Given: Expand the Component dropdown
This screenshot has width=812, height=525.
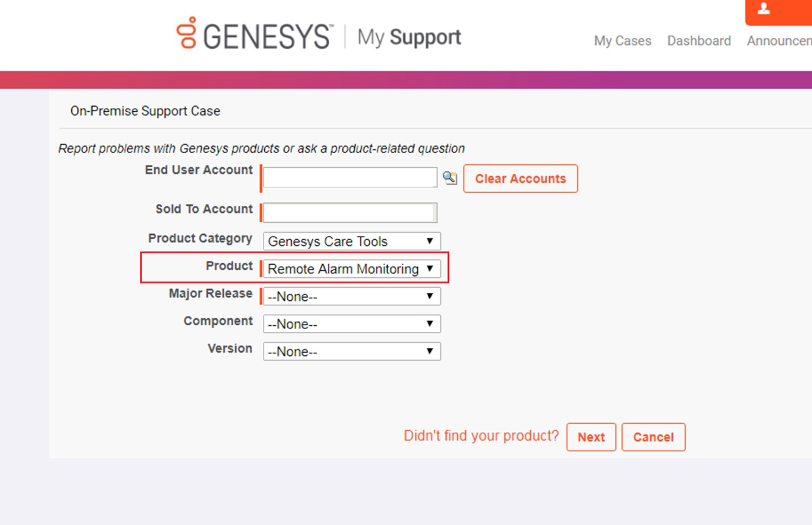Looking at the screenshot, I should [x=352, y=323].
